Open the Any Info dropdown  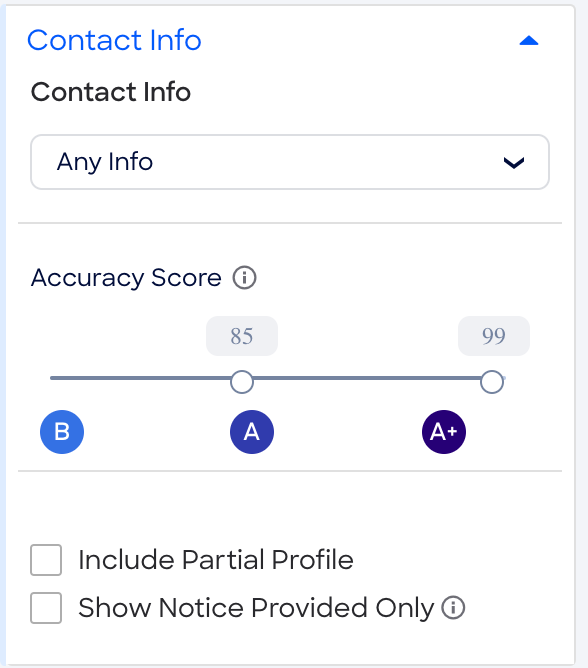[x=290, y=162]
